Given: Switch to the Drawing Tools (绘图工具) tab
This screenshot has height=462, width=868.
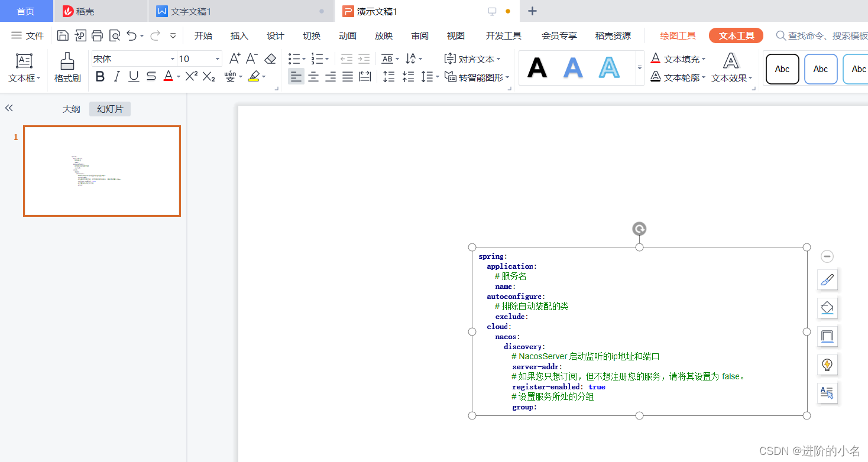Looking at the screenshot, I should pos(678,35).
